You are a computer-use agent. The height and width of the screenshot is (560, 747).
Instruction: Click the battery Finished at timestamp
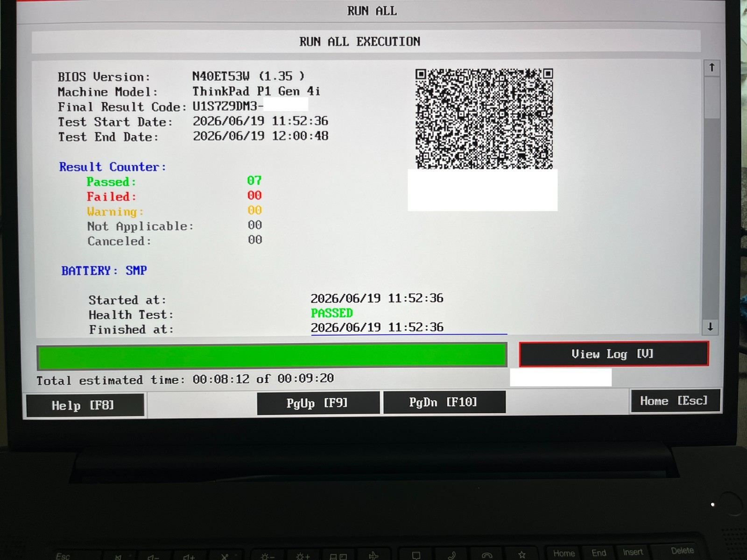pos(377,327)
